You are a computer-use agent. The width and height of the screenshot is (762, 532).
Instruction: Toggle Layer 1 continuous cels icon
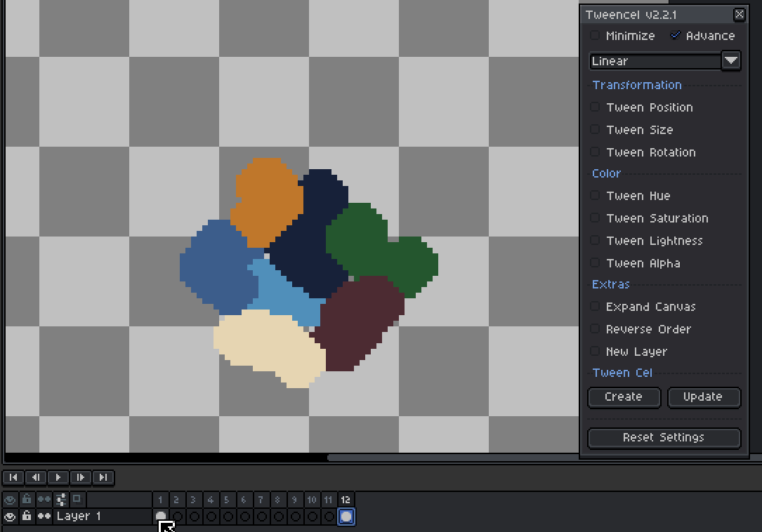click(44, 516)
